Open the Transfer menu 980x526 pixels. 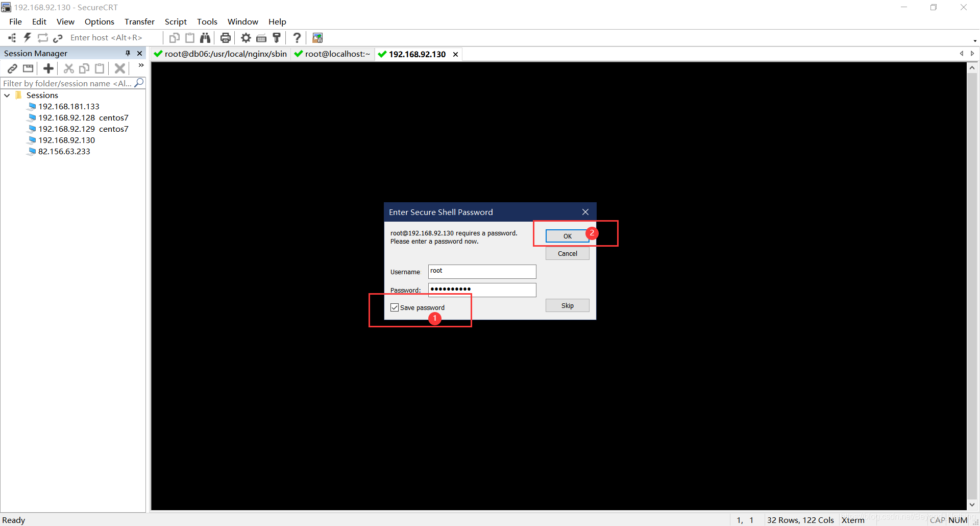point(139,21)
